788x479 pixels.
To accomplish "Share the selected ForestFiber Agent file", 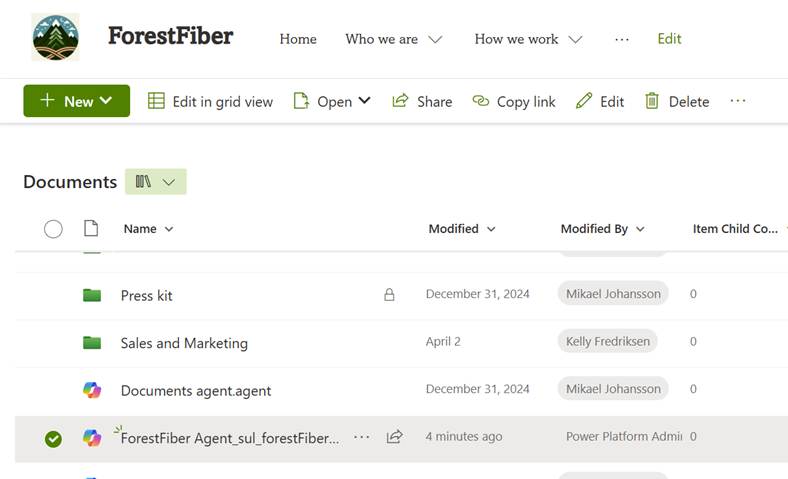I will pyautogui.click(x=395, y=437).
